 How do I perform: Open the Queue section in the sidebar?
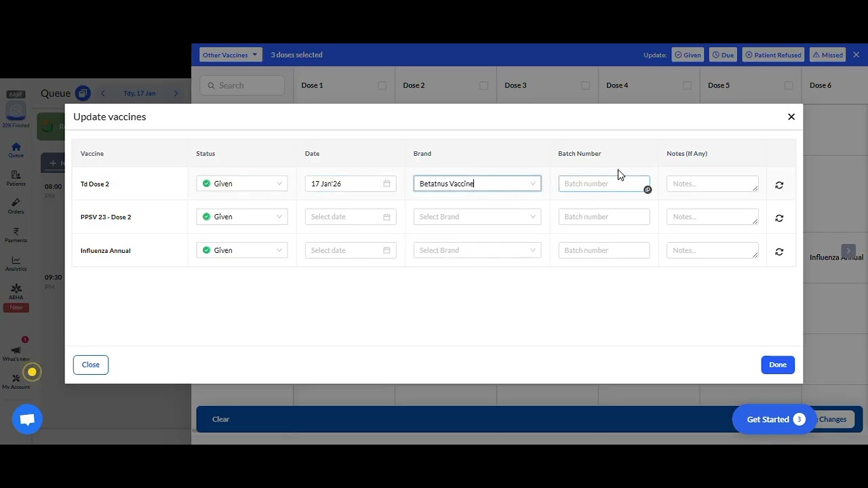tap(16, 150)
